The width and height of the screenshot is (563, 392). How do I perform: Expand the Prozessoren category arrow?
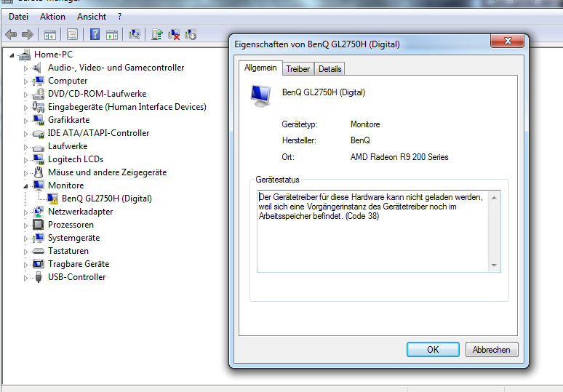25,225
